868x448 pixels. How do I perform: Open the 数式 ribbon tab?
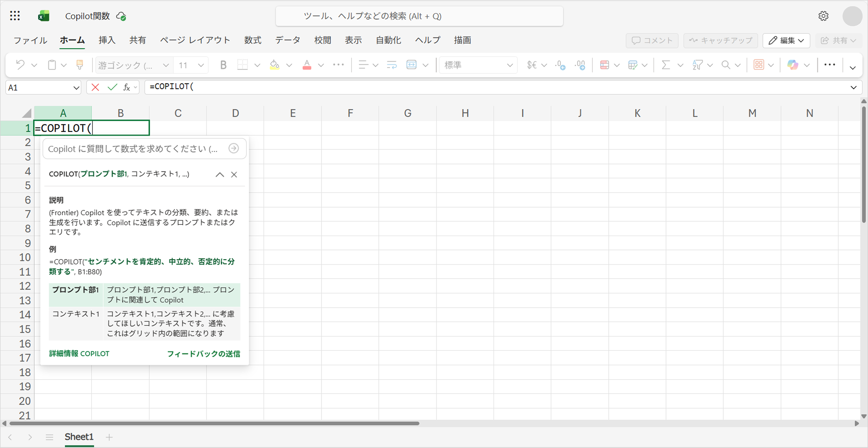point(252,40)
